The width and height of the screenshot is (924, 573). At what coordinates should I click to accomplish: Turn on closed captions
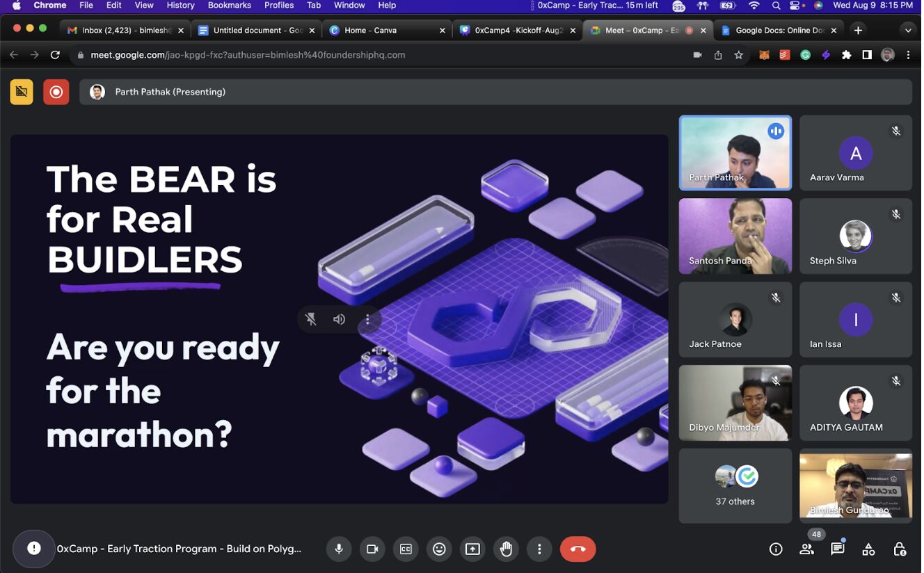pos(406,549)
